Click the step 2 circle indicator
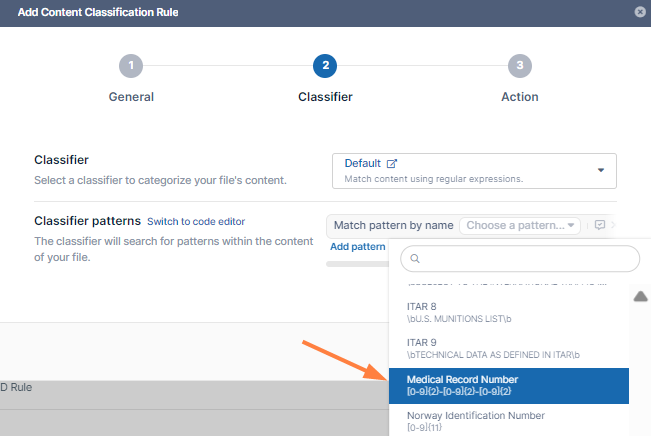The image size is (651, 436). tap(324, 66)
